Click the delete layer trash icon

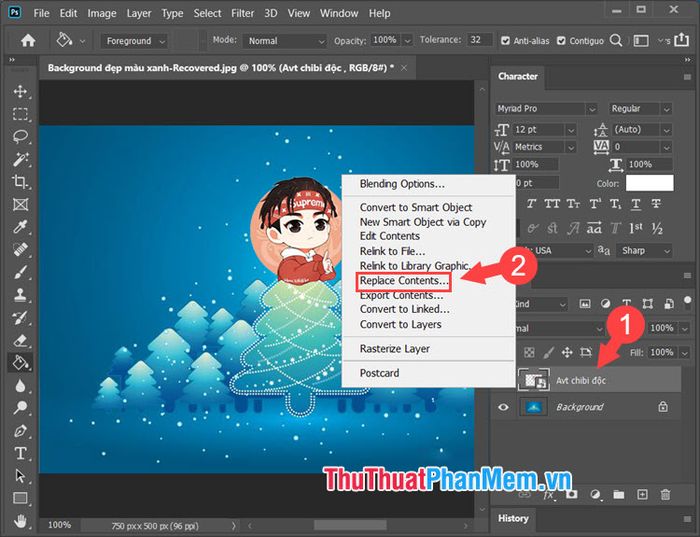click(x=665, y=495)
